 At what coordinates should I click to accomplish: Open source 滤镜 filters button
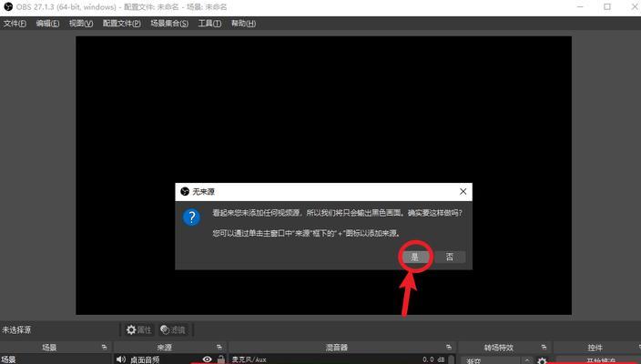coord(173,329)
